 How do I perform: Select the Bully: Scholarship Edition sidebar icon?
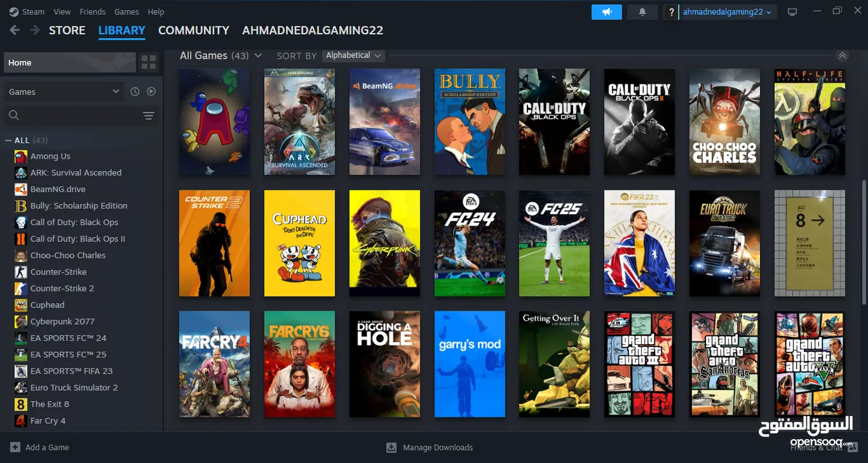coord(21,206)
